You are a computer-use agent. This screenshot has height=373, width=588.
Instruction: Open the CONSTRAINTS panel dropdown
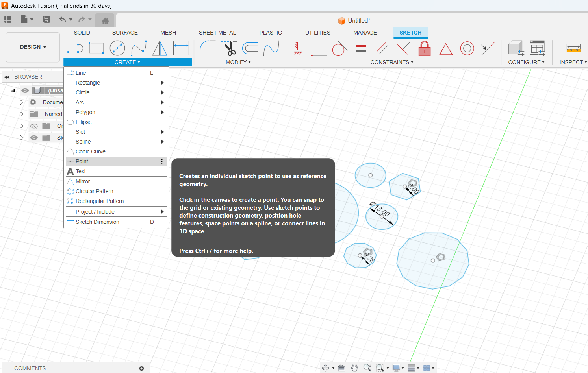tap(392, 62)
